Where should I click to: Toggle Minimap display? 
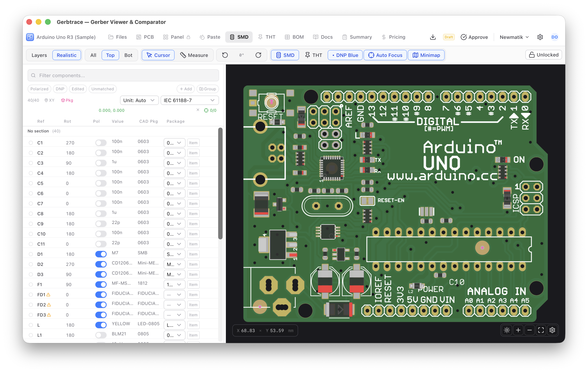point(426,55)
